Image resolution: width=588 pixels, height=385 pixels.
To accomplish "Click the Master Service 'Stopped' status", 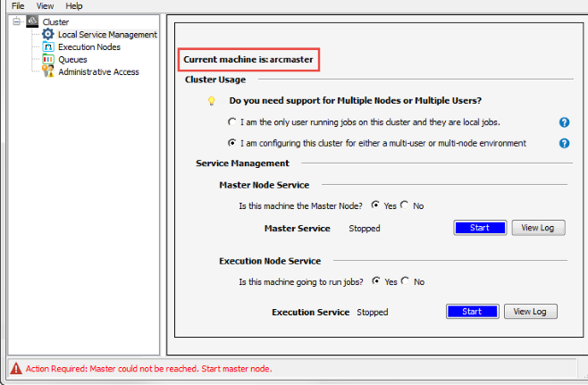I will (x=365, y=229).
